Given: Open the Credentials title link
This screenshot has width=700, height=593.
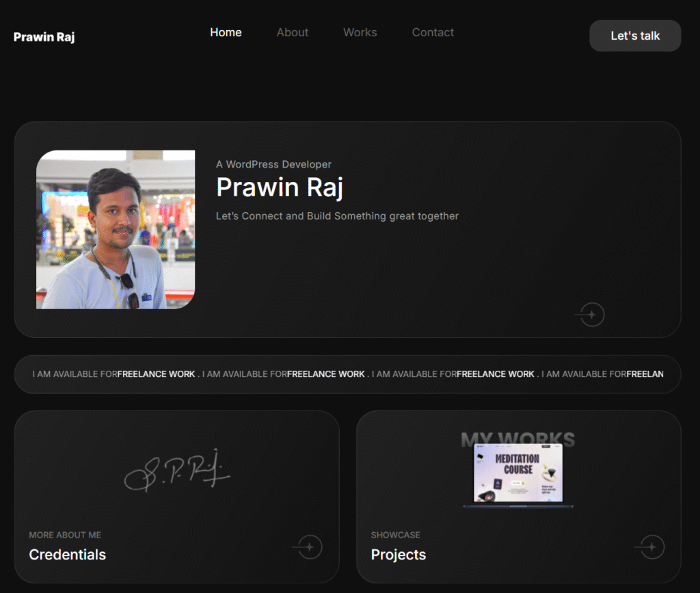Looking at the screenshot, I should point(68,555).
